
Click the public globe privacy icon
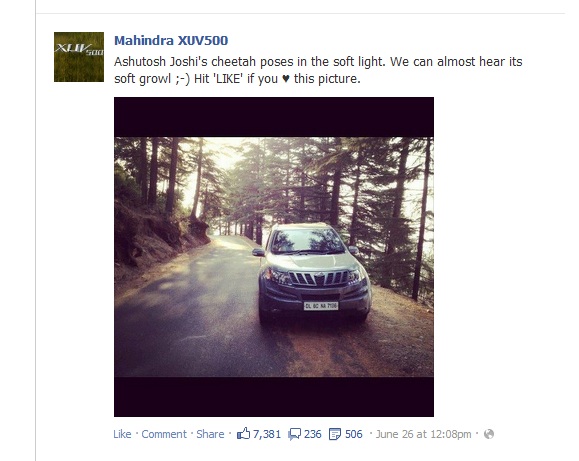(x=489, y=434)
